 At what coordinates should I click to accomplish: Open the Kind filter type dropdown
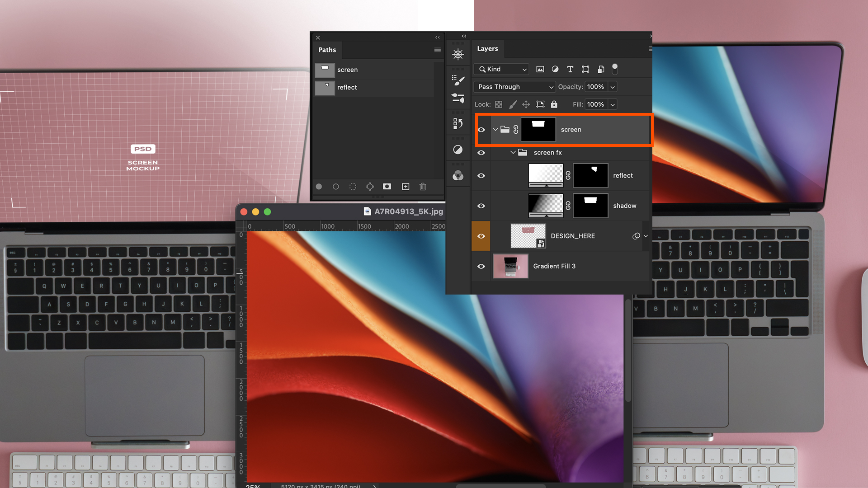[x=502, y=69]
